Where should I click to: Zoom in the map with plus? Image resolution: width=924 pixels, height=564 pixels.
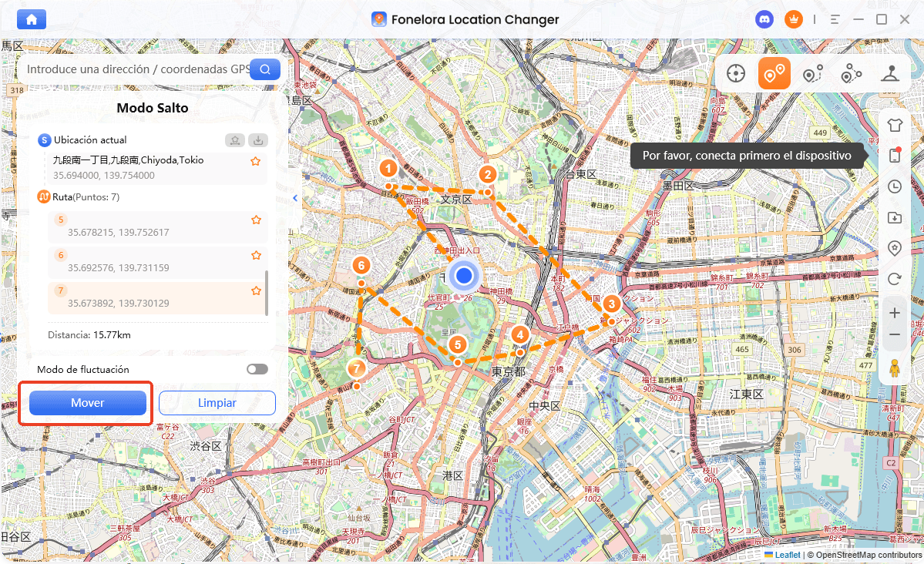[x=895, y=313]
